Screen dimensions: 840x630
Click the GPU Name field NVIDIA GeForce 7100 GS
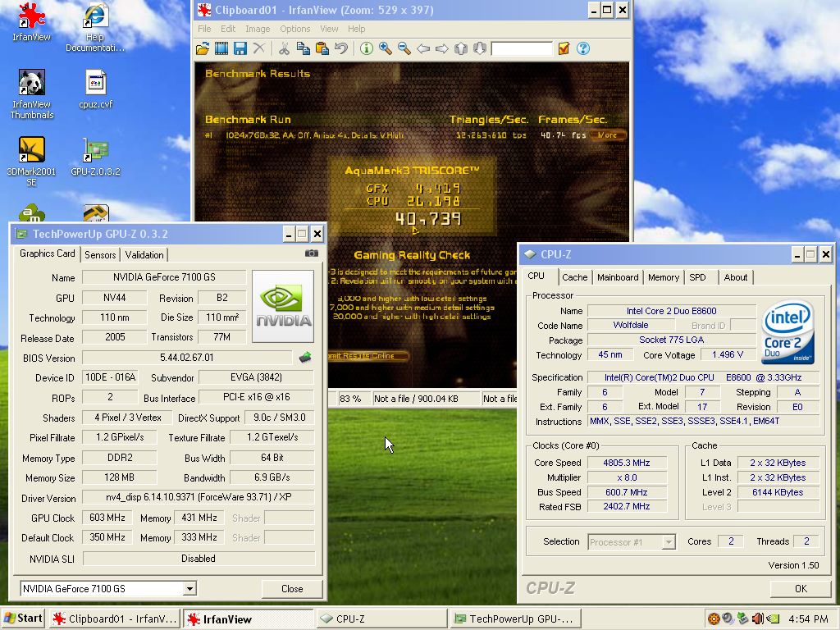(164, 277)
